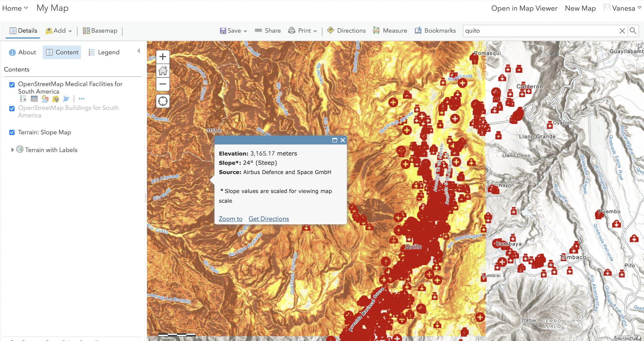Open the Measure tool
This screenshot has height=341, width=644.
pyautogui.click(x=390, y=30)
